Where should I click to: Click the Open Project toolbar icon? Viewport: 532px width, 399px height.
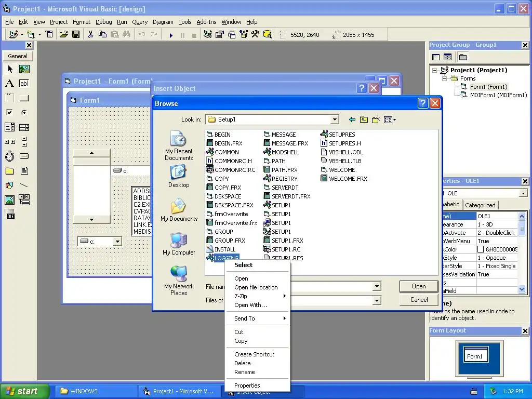pos(63,35)
